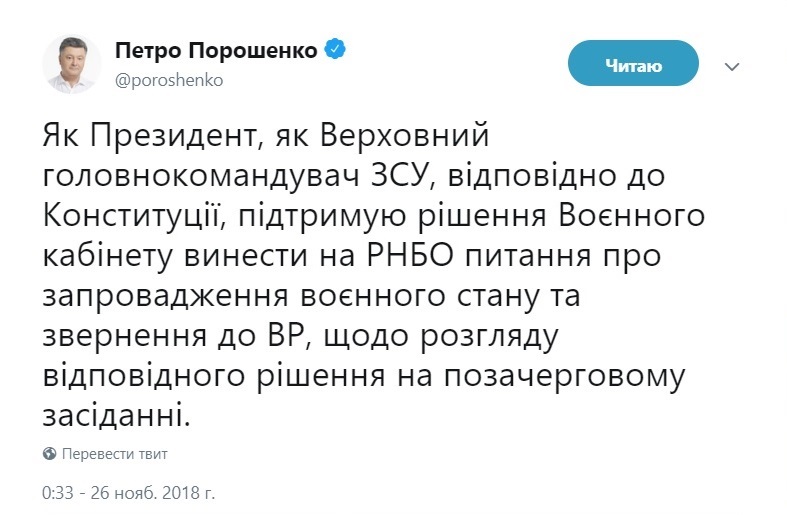
Task: Click the blue "Читаю" button
Action: [x=632, y=66]
